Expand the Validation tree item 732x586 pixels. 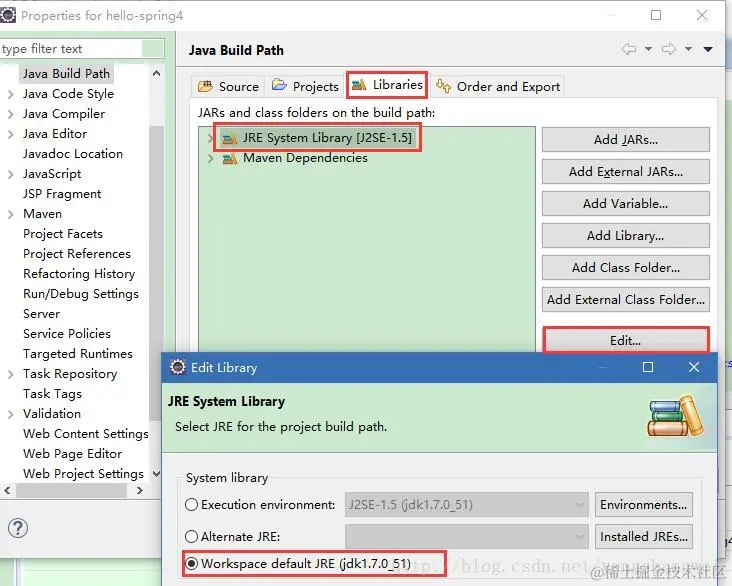click(11, 414)
